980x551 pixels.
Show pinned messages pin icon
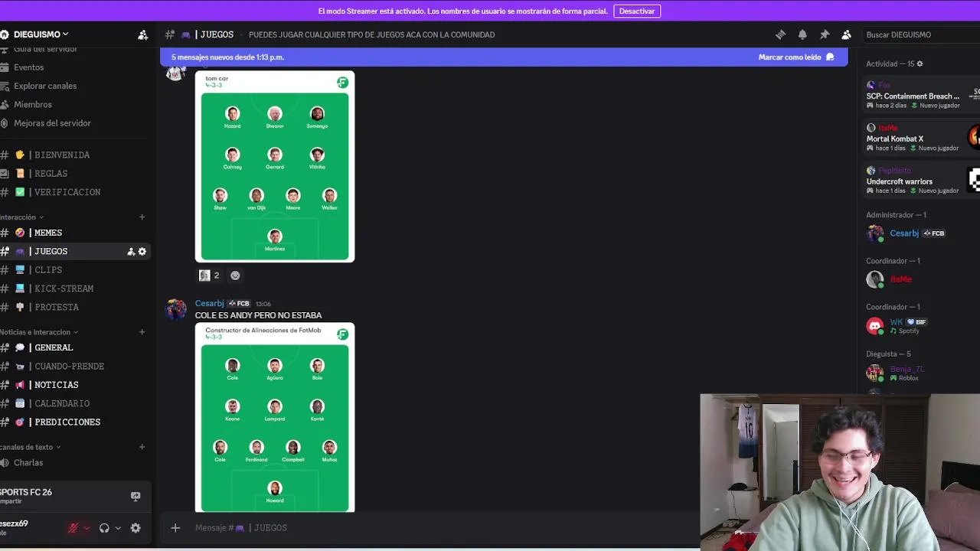[825, 34]
